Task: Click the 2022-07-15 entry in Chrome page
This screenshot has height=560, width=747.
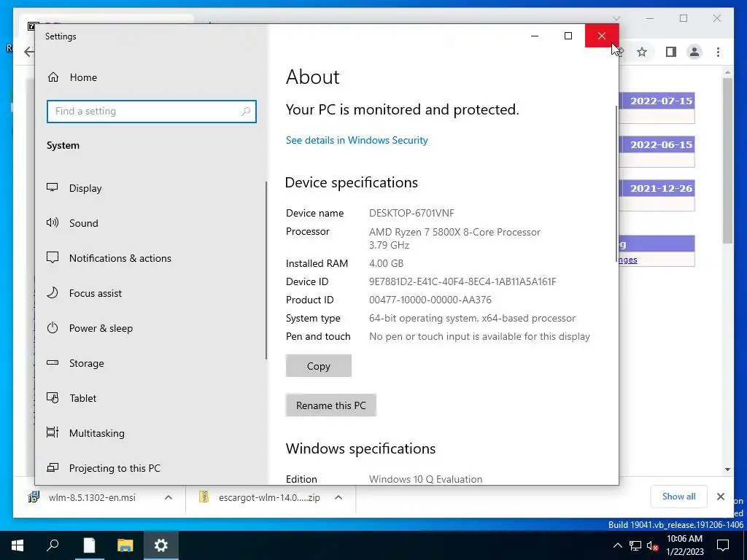Action: point(661,101)
